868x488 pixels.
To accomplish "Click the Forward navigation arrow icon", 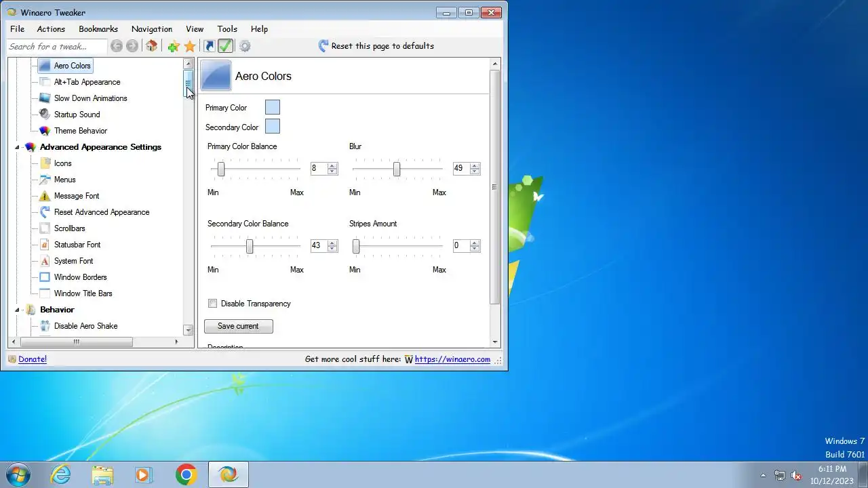I will (x=132, y=46).
